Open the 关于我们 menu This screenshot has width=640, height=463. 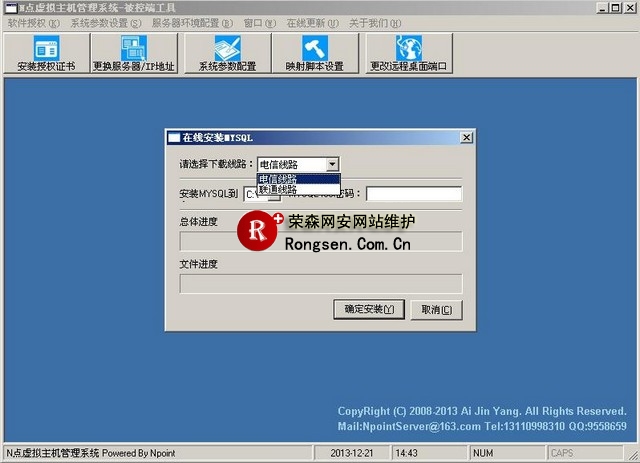point(376,22)
